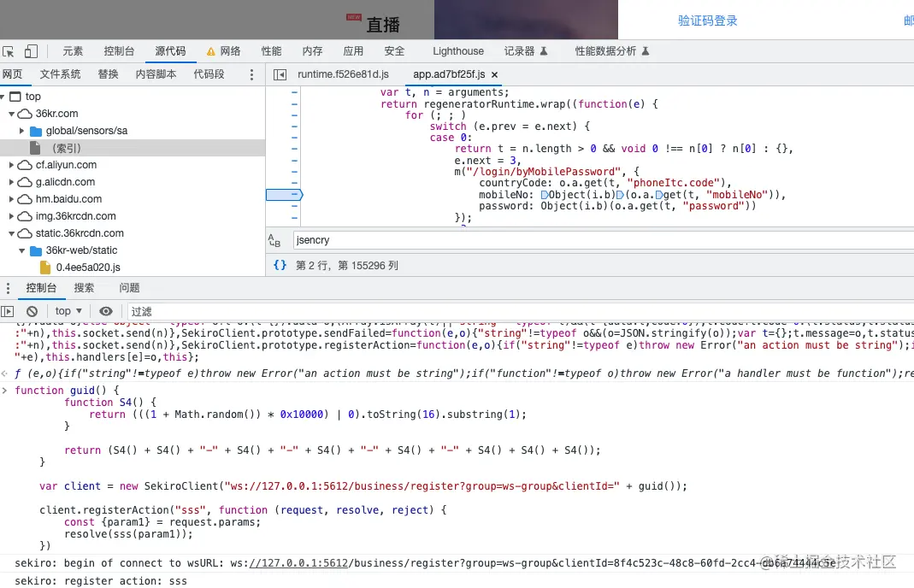This screenshot has height=588, width=914.
Task: Open the Lighthouse panel tab
Action: pyautogui.click(x=458, y=51)
